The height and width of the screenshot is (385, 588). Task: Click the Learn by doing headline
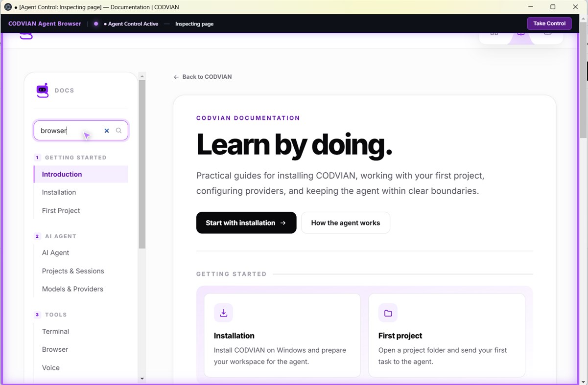(x=294, y=145)
